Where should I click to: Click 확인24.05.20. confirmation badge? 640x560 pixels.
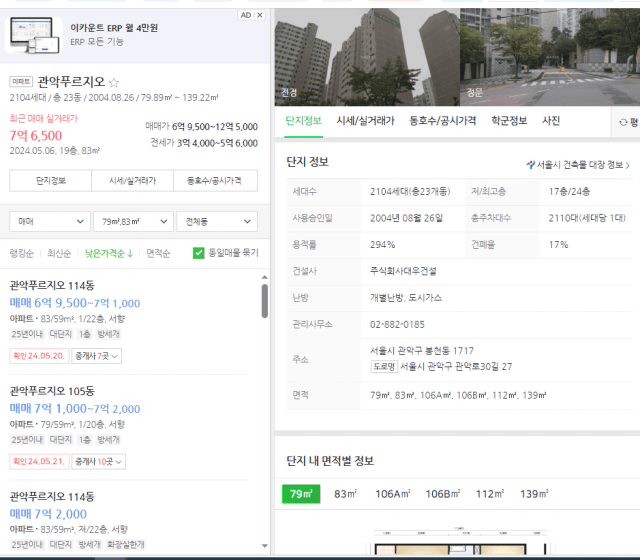tap(39, 356)
